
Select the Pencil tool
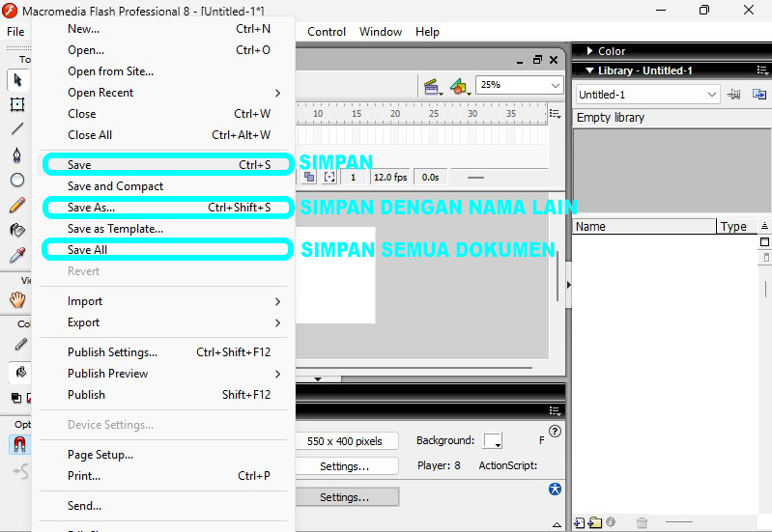coord(17,206)
